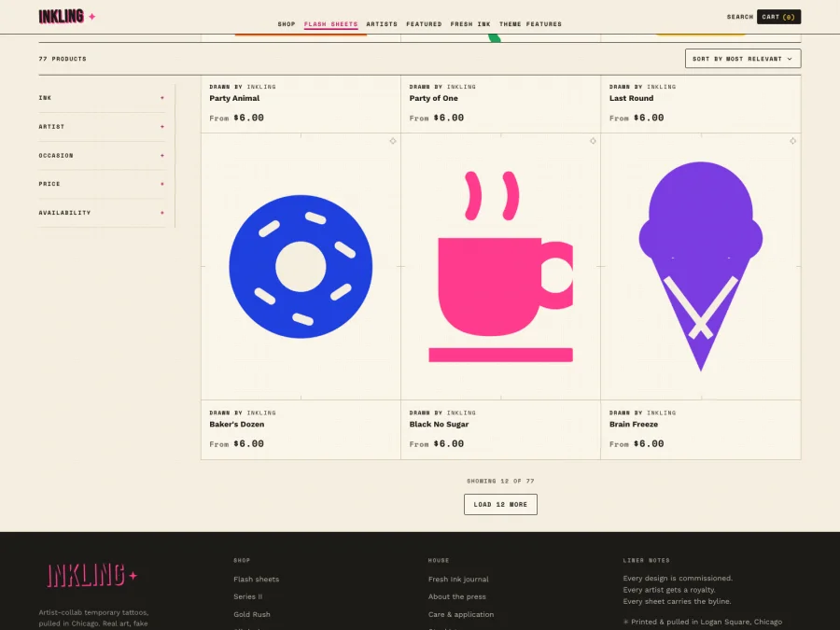
Task: Open the Baker's Dozen product title
Action: [x=237, y=425]
